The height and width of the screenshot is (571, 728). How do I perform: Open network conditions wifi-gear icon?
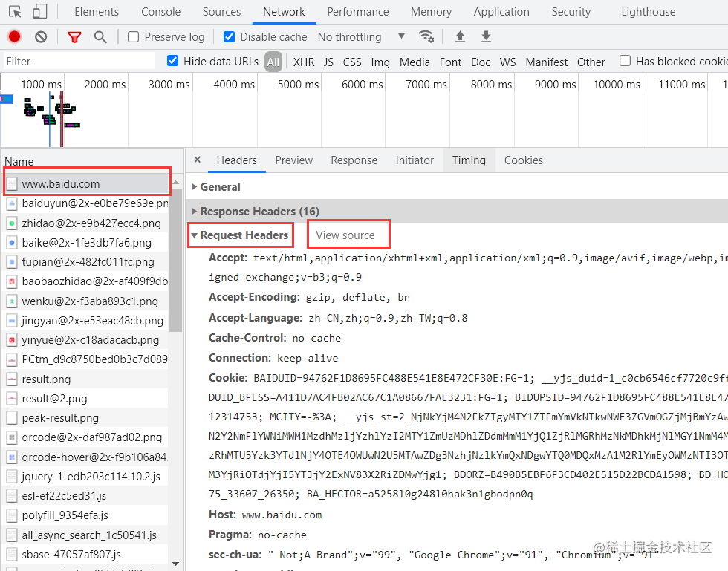click(426, 36)
